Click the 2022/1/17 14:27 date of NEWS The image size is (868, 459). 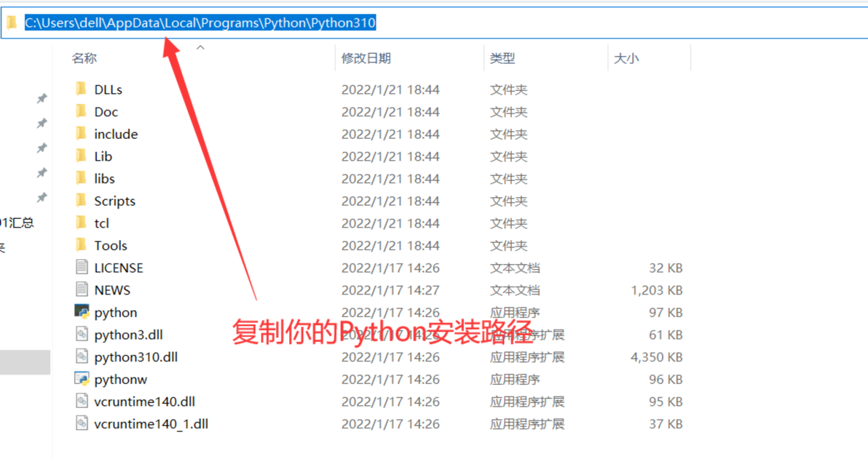tap(390, 290)
